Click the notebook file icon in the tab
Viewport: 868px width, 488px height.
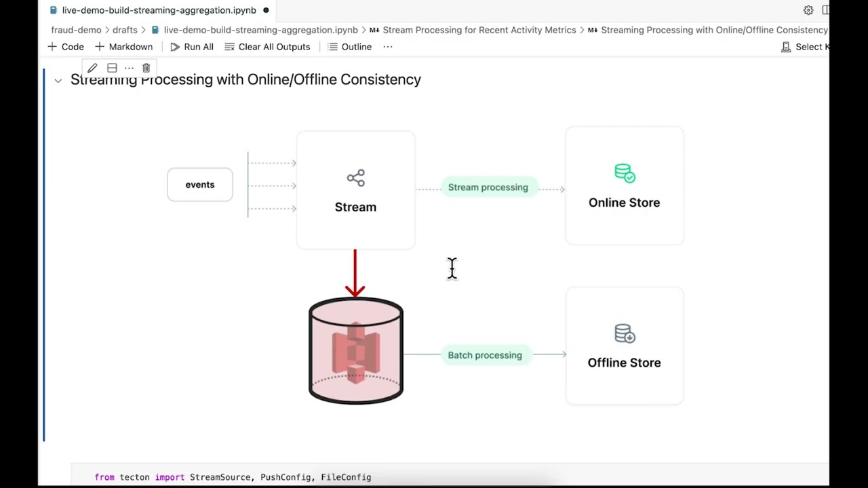54,10
